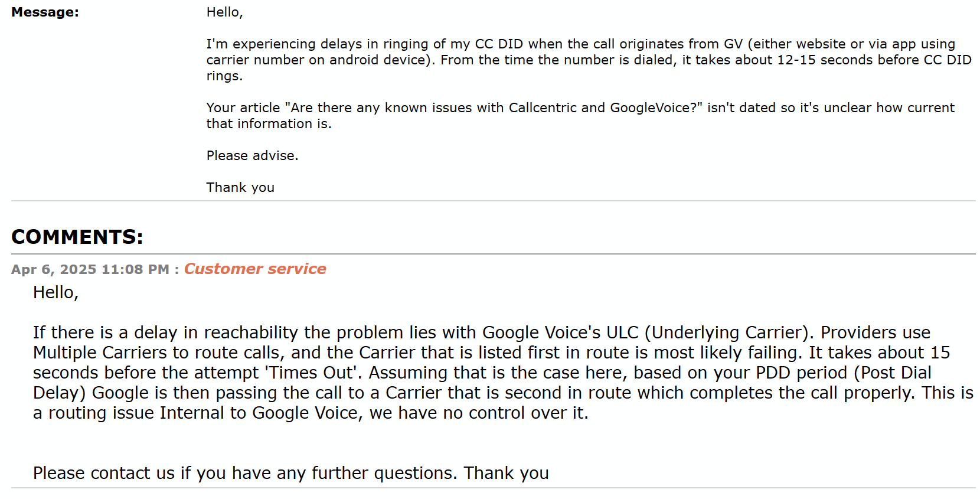Click the words 'Times Out' in the comment
980x499 pixels.
coord(312,373)
